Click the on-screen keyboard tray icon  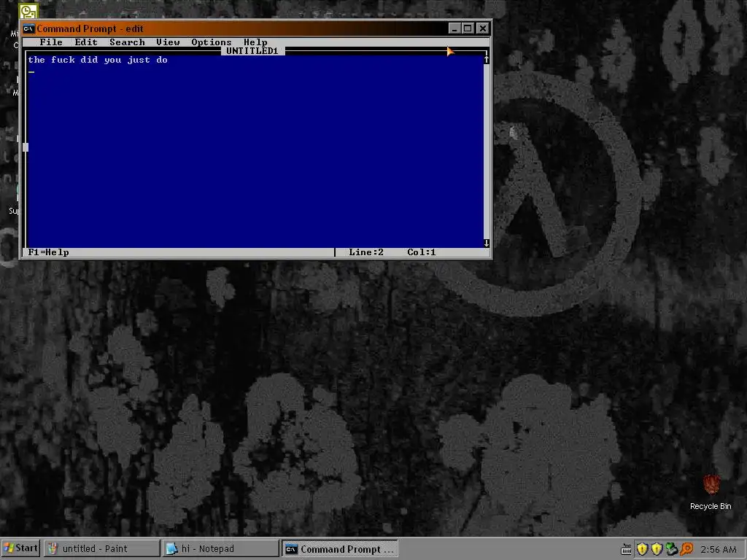(627, 550)
